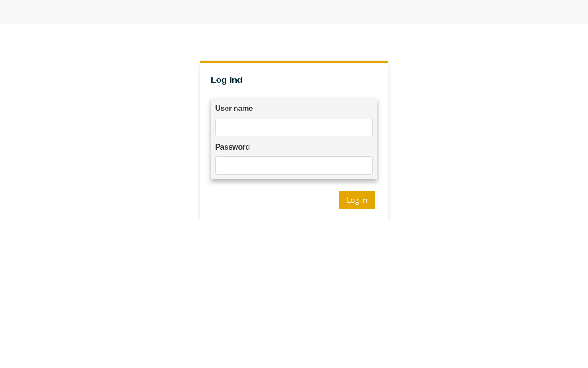
Task: Click the orange top border of login card
Action: [x=294, y=62]
